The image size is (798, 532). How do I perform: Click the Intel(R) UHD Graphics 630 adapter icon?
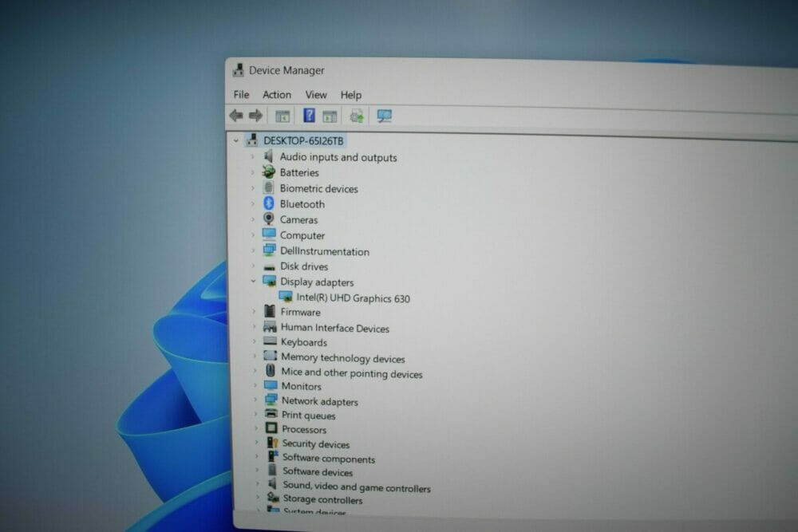[286, 297]
